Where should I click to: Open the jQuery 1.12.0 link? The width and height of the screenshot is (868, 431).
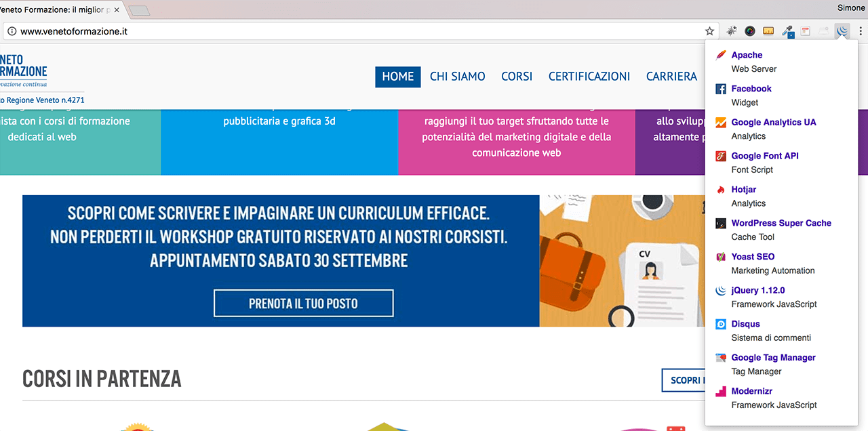tap(758, 290)
